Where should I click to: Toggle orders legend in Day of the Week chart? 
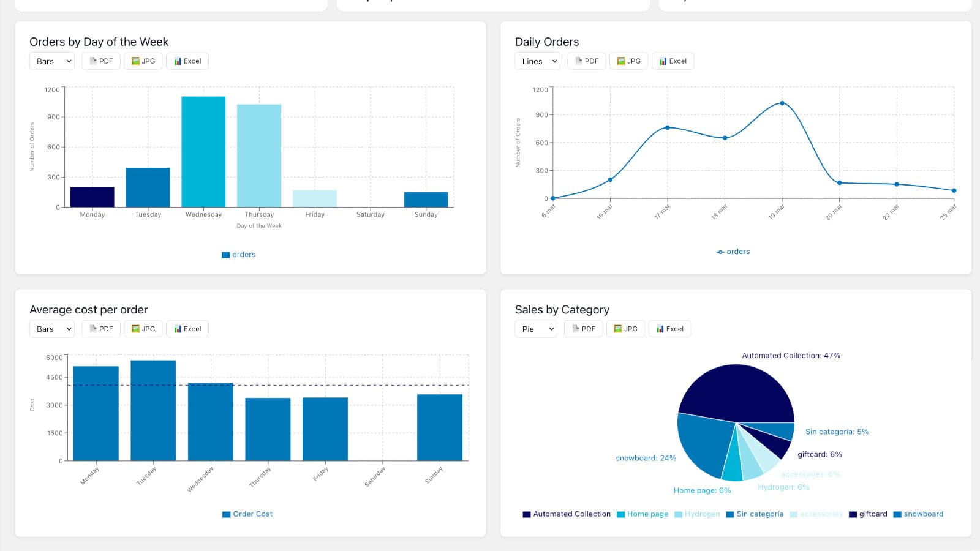point(238,255)
